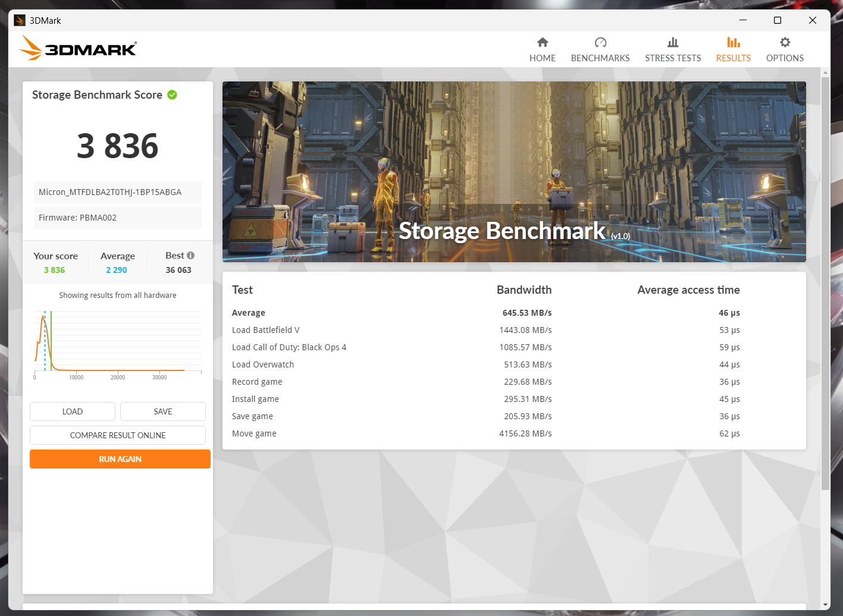Click the scrollbar up arrow
Screen dimensions: 843x616
click(x=825, y=73)
